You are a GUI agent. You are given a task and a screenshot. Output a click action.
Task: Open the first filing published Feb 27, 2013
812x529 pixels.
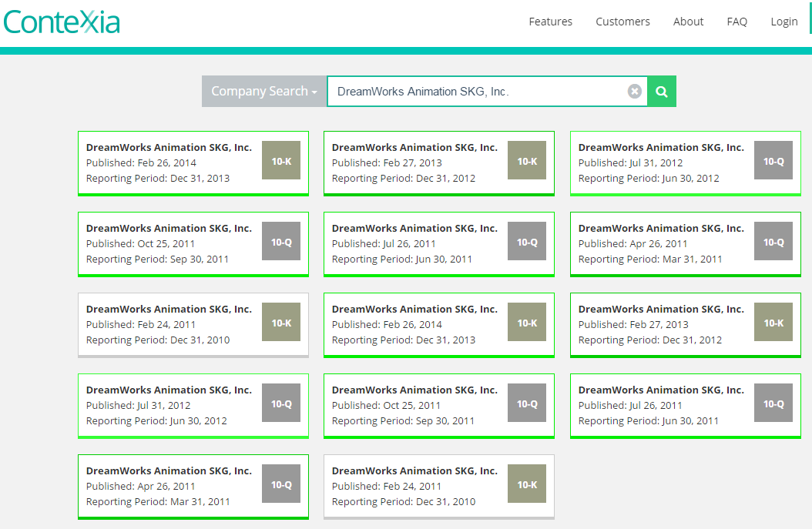(x=439, y=163)
